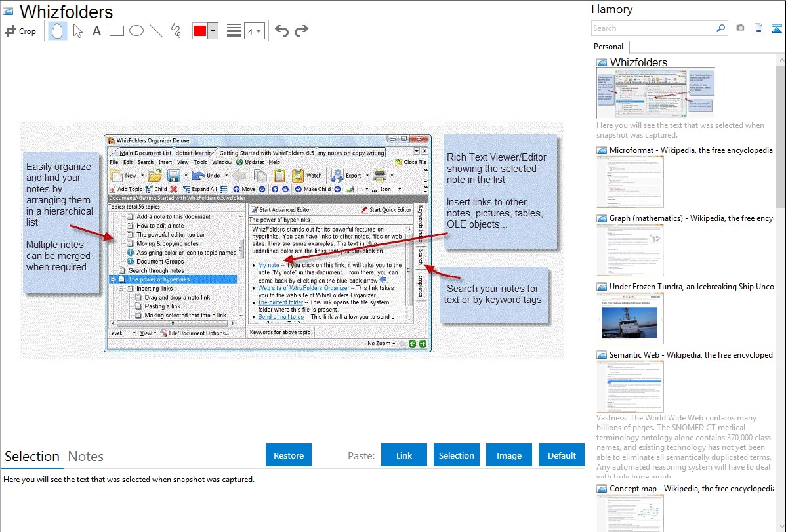Select the hand pan tool
This screenshot has height=532, width=786.
[57, 31]
